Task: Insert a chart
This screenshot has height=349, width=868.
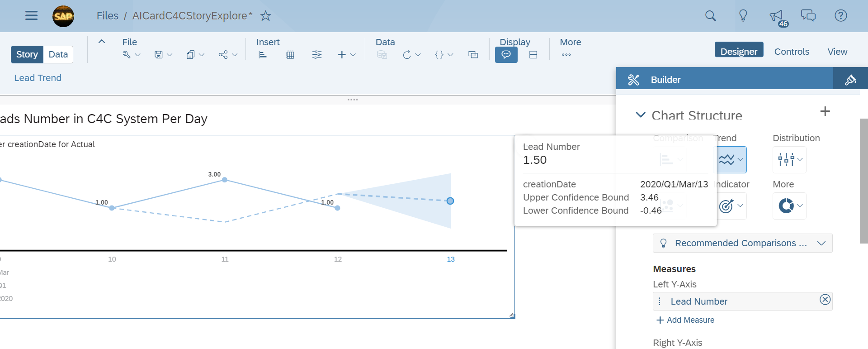Action: point(263,55)
